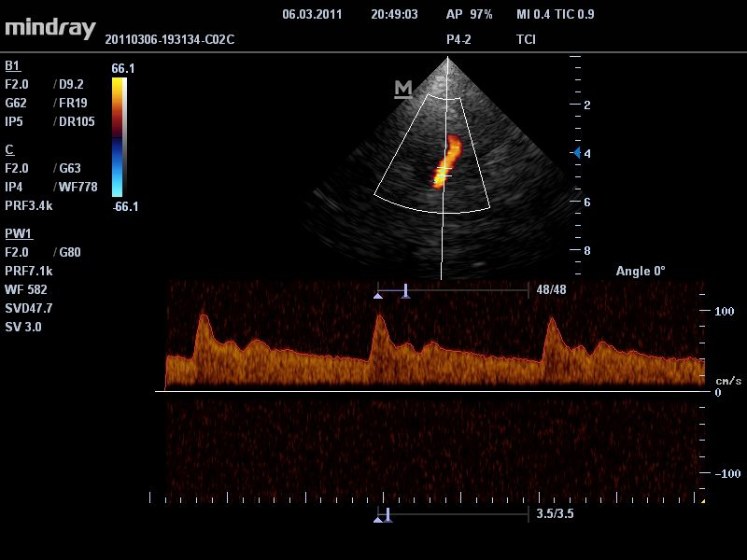This screenshot has height=560, width=747.
Task: Select the PW1 parameter heading
Action: [x=18, y=233]
